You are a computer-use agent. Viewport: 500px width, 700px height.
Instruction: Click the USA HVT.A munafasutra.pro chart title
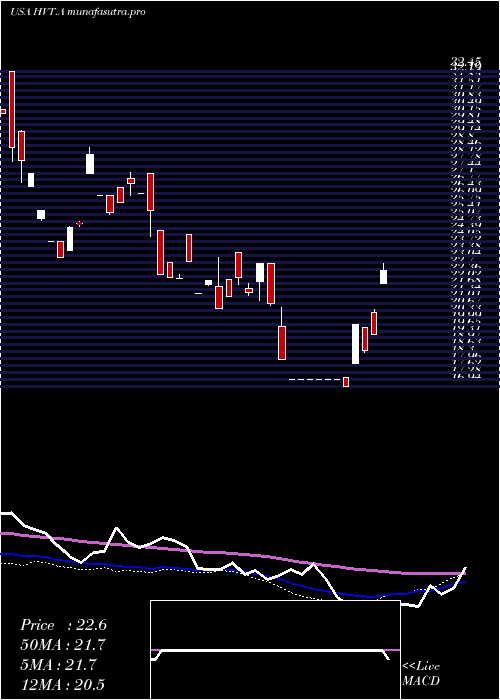click(x=78, y=12)
